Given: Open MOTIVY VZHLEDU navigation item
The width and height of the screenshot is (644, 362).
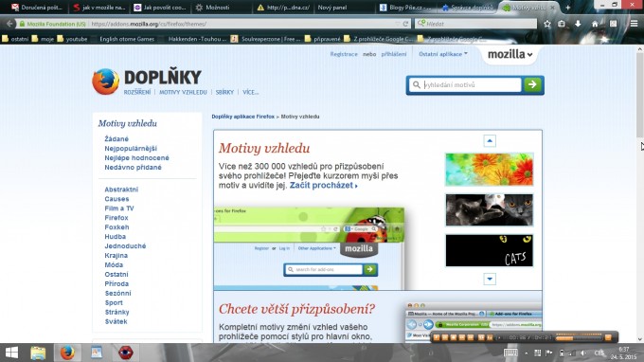Looking at the screenshot, I should point(183,92).
